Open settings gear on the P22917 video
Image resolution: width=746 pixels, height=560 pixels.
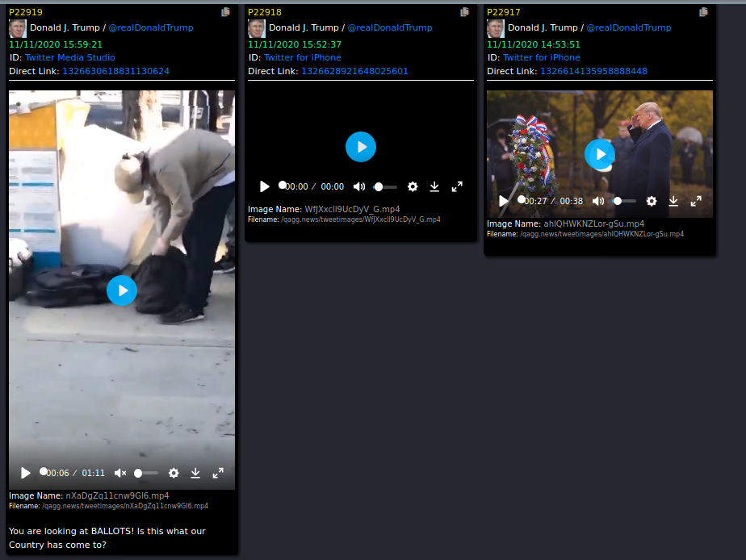coord(652,201)
